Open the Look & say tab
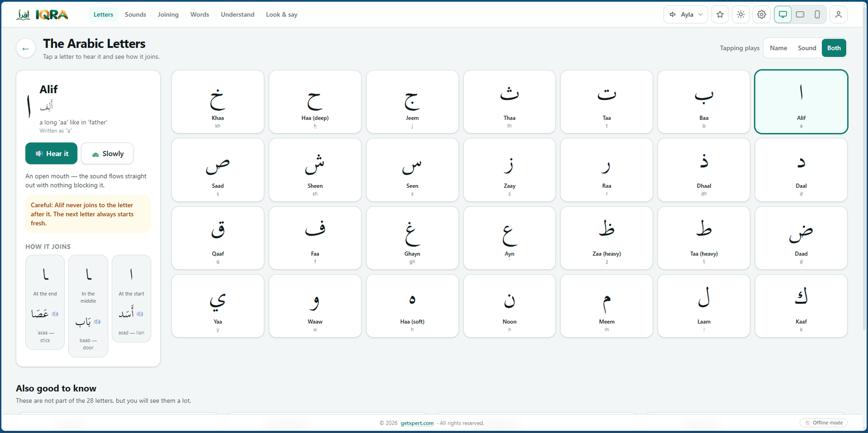This screenshot has height=433, width=868. tap(282, 15)
